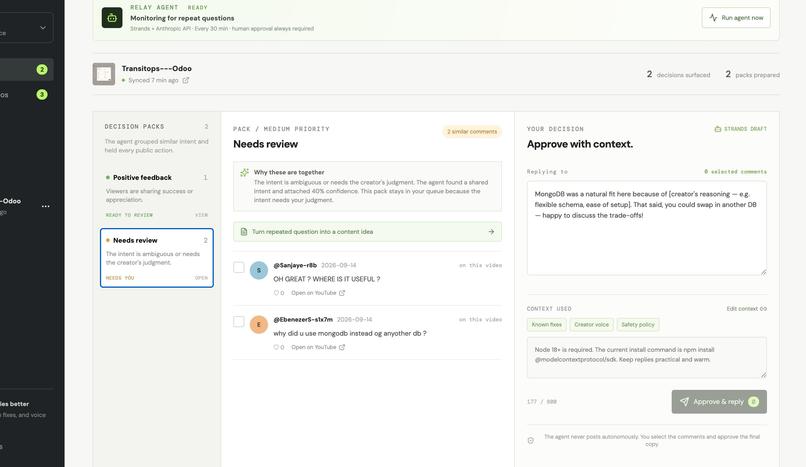Click '2 decisions surfaced' stat

point(678,74)
